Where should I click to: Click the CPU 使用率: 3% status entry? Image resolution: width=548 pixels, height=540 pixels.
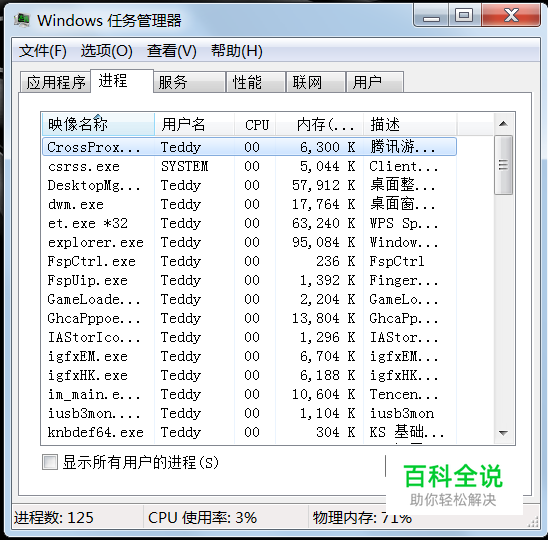pyautogui.click(x=202, y=518)
